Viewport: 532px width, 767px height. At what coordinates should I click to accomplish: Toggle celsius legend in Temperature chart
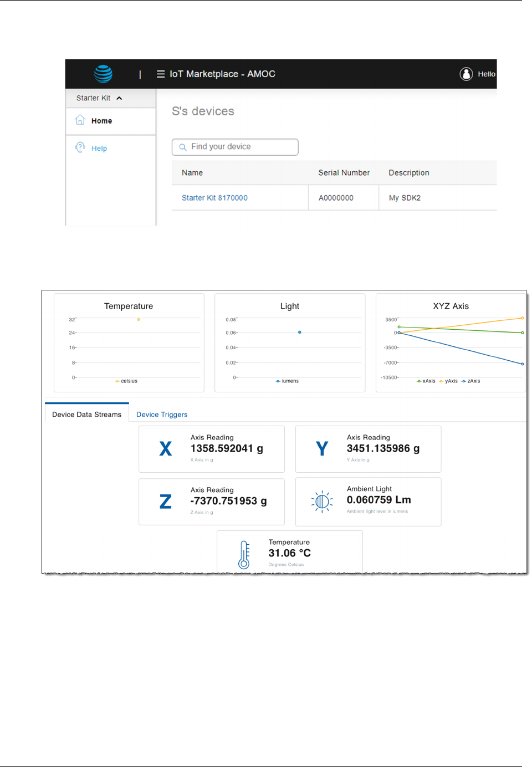[126, 381]
